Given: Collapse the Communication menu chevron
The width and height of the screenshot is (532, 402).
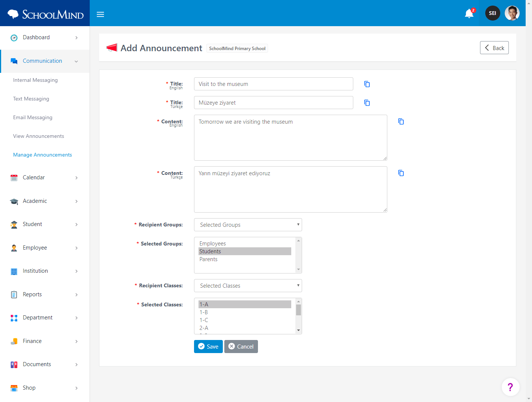Looking at the screenshot, I should point(76,61).
